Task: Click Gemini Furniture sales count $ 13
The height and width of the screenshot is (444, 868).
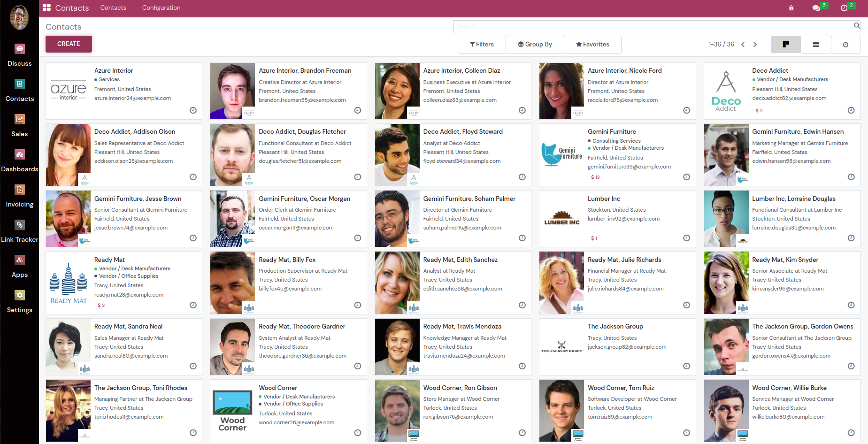Action: (x=595, y=177)
